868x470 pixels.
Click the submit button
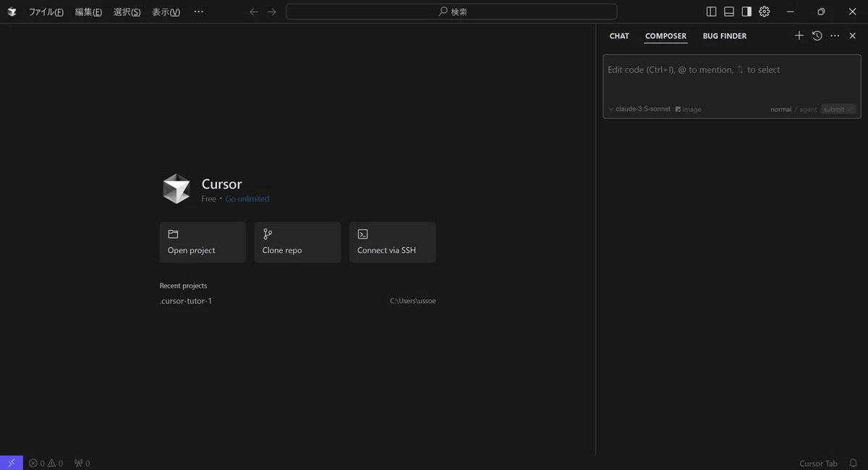point(838,109)
